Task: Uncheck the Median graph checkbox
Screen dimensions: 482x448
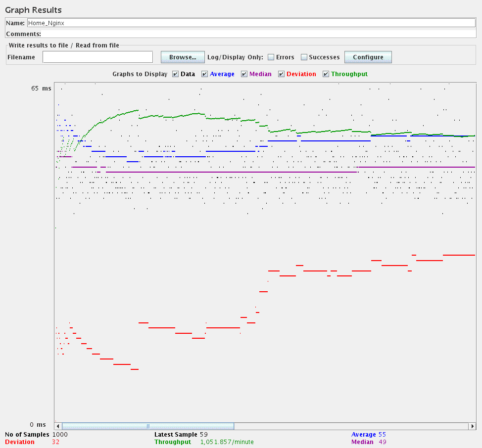Action: [x=244, y=74]
